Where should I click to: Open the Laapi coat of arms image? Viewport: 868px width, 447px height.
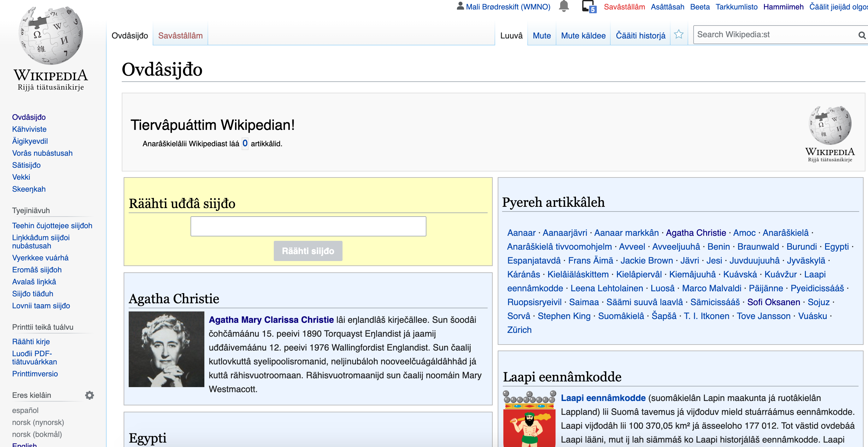point(529,419)
